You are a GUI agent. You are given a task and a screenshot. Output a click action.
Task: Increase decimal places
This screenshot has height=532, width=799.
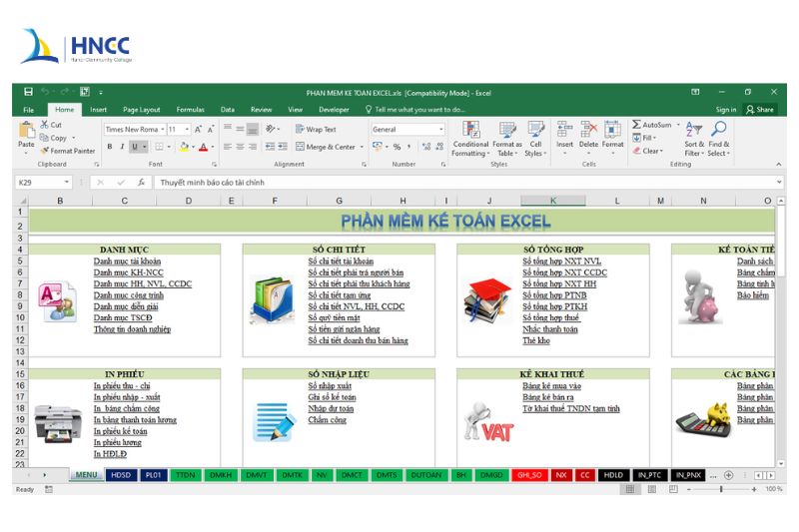point(426,147)
